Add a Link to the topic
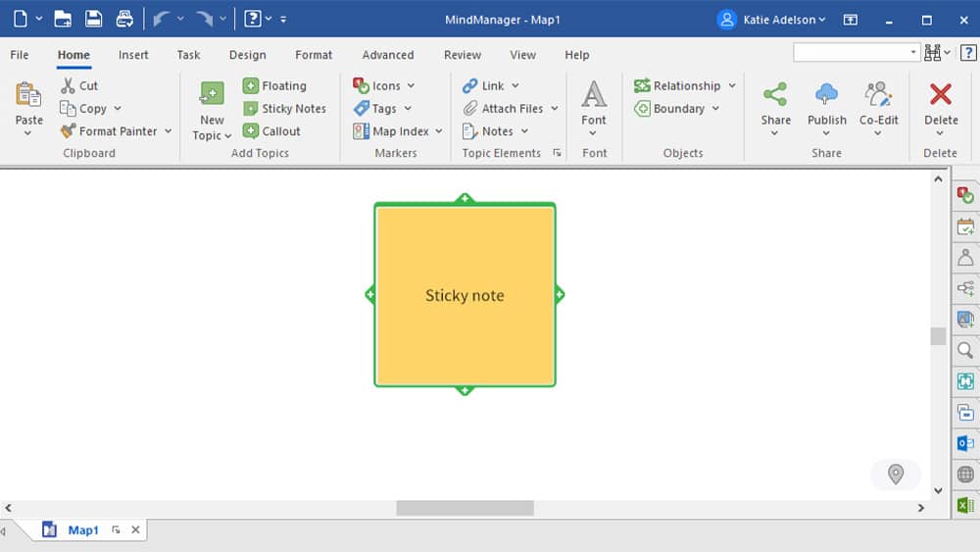Screen dimensions: 980x552 pyautogui.click(x=483, y=85)
